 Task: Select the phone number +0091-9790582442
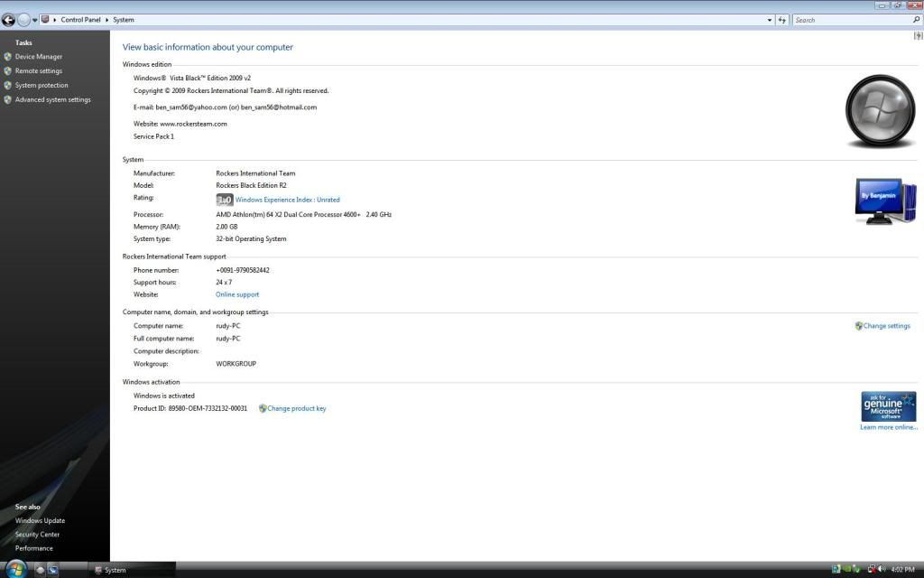click(x=243, y=270)
